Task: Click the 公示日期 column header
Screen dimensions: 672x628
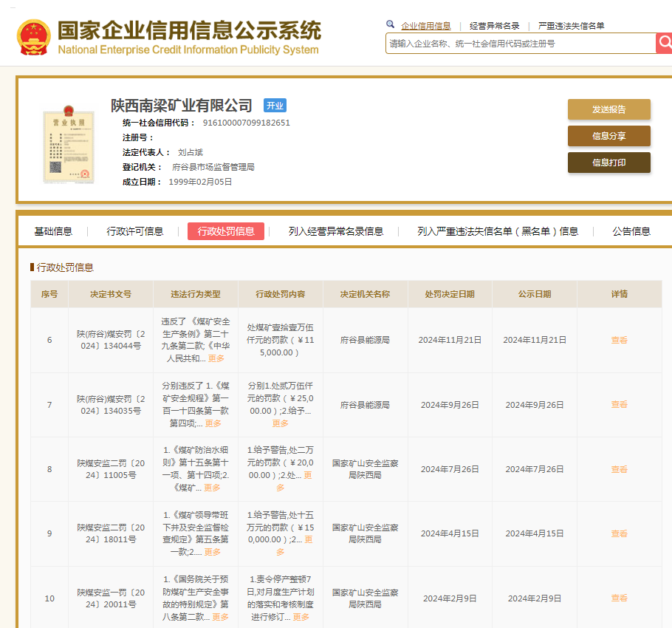Action: click(535, 294)
